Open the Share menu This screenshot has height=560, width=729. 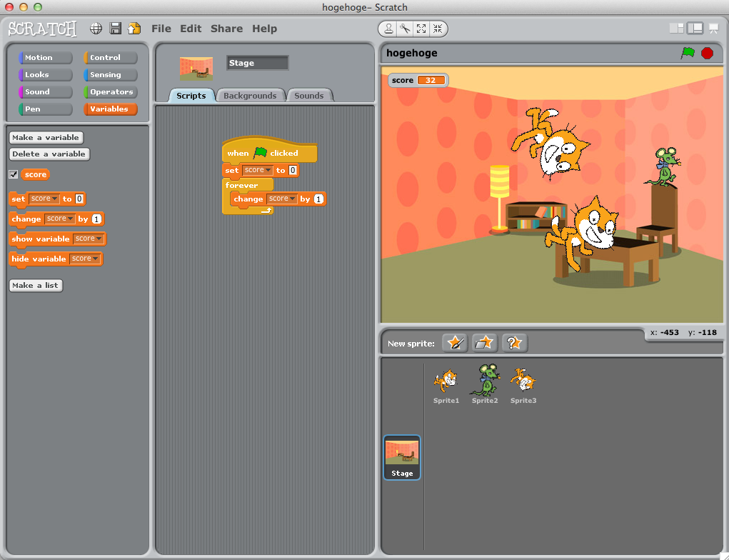pyautogui.click(x=226, y=29)
